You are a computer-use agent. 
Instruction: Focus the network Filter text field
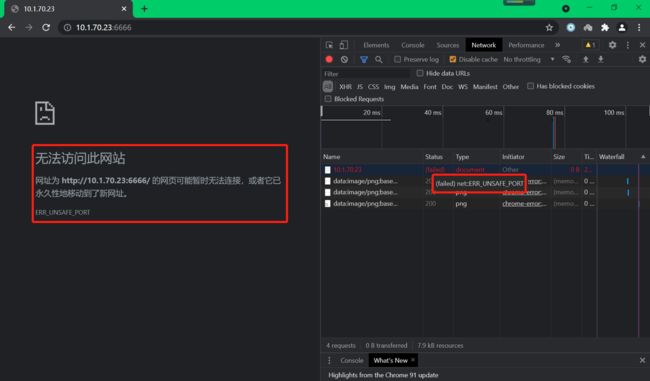tap(366, 73)
